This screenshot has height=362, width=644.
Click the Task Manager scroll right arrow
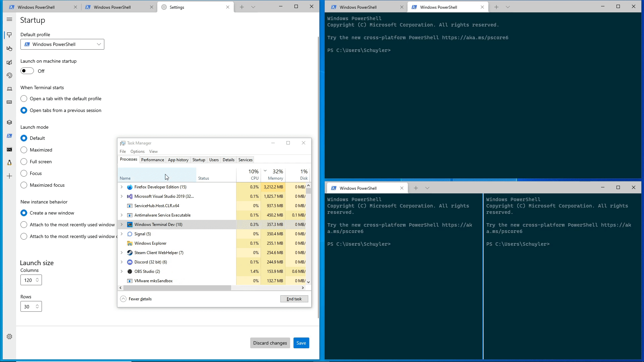303,288
